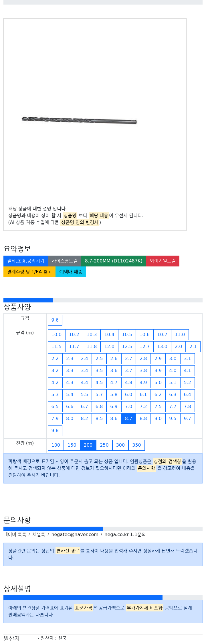Choose the 10.0 mm size
Image resolution: width=206 pixels, height=644 pixels.
pos(56,334)
